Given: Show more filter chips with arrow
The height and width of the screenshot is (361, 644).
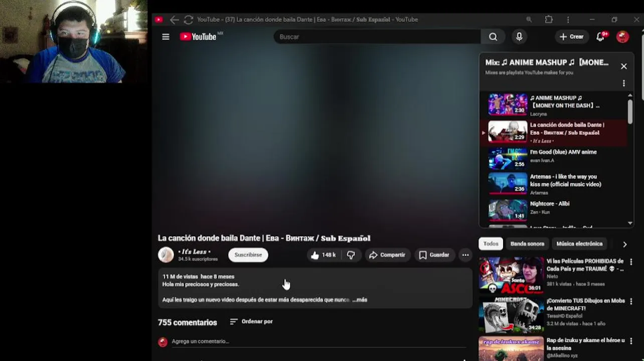Looking at the screenshot, I should (624, 244).
